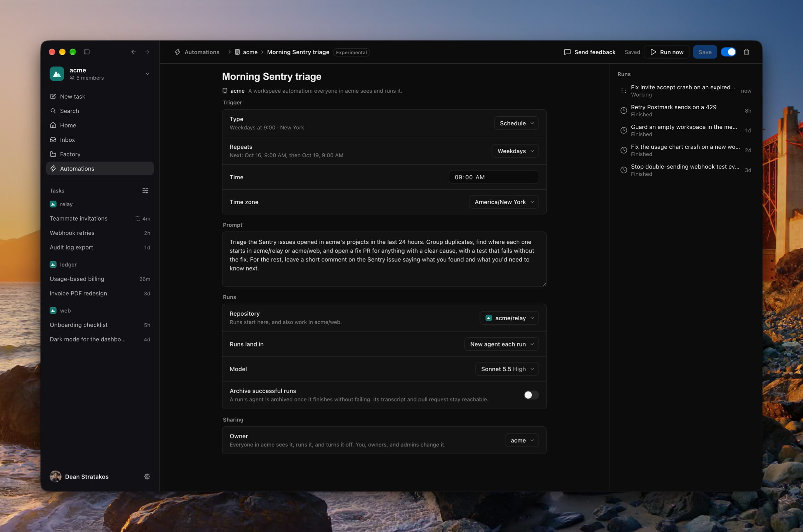Click the web project icon in Tasks

[x=53, y=310]
